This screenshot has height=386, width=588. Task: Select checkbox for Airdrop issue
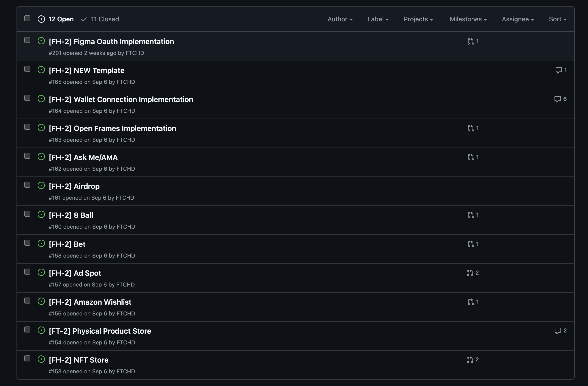27,185
